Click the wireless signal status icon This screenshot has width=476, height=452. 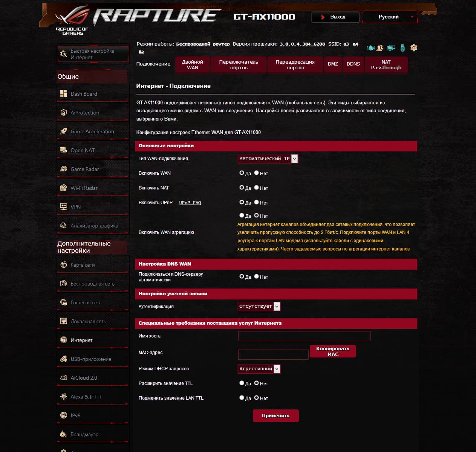(x=370, y=48)
